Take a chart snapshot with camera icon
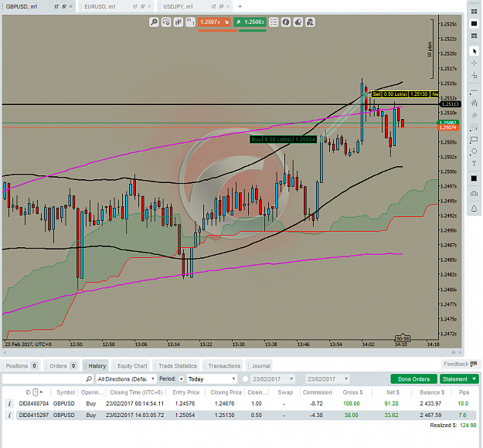Screen dimensions: 483x448 [474, 193]
